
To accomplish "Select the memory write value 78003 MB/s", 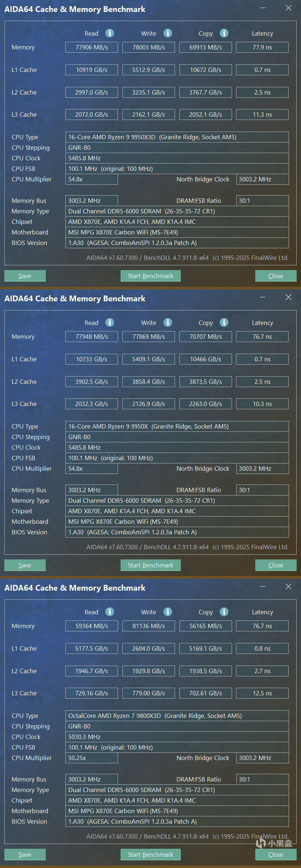I will point(149,47).
